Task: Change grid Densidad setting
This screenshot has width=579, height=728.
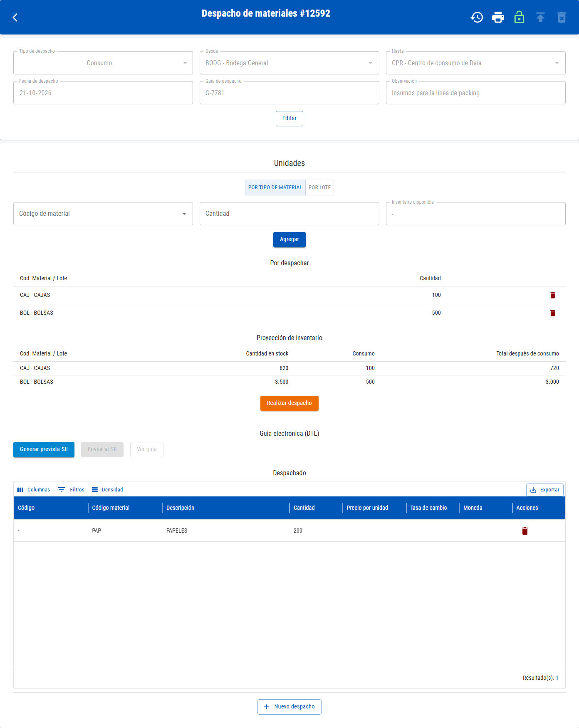Action: click(107, 490)
